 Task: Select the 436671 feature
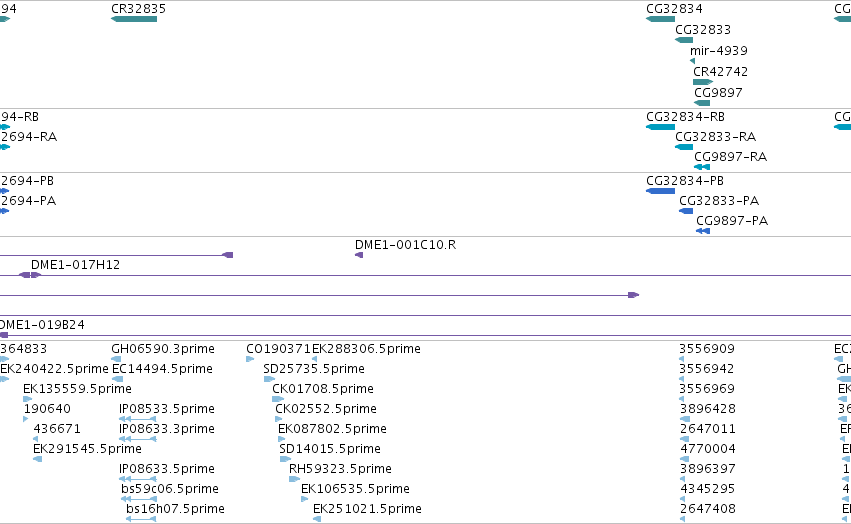tap(35, 439)
